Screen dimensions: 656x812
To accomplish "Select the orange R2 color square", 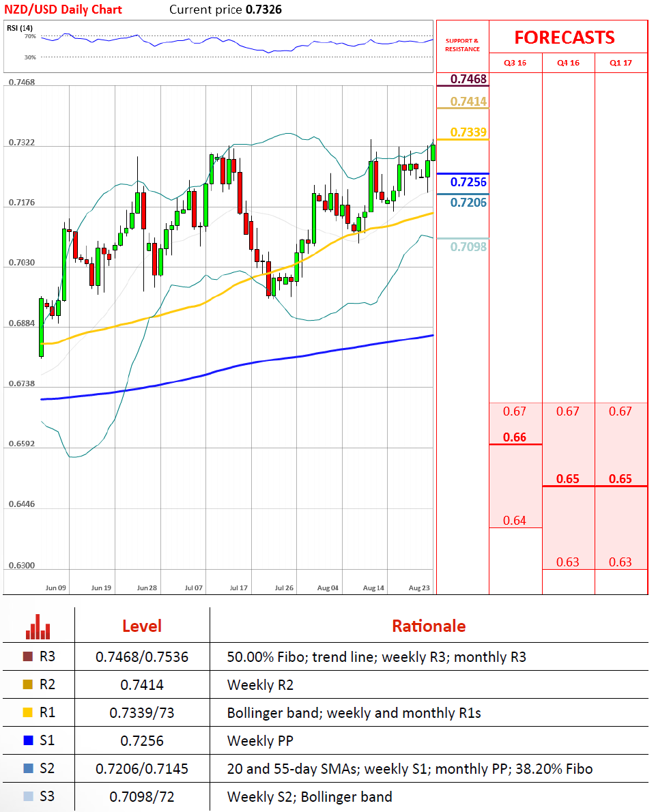I will [x=27, y=685].
